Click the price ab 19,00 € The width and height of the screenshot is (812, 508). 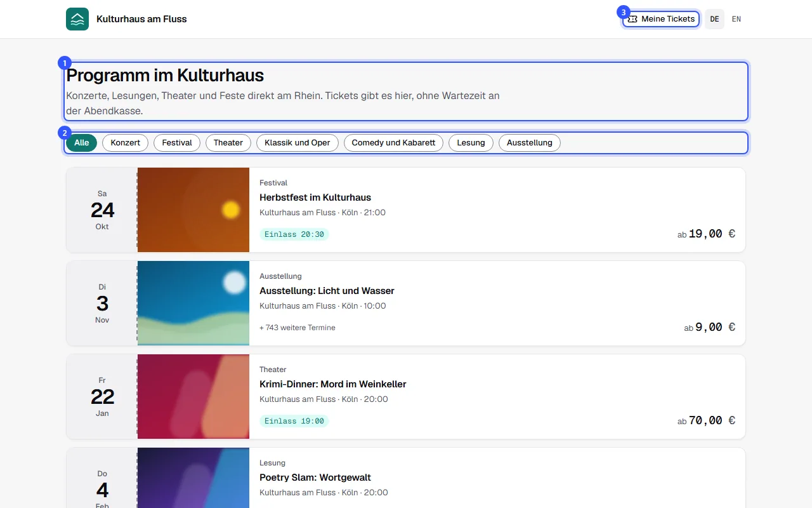click(706, 234)
